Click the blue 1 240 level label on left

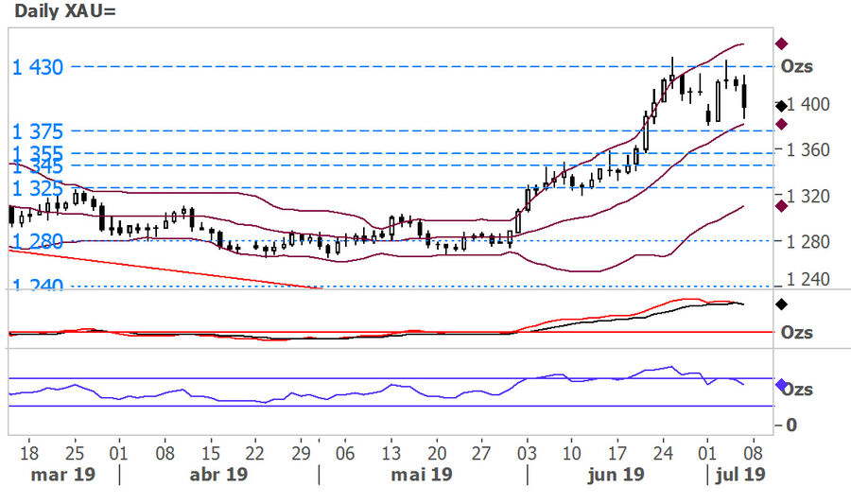(x=38, y=286)
